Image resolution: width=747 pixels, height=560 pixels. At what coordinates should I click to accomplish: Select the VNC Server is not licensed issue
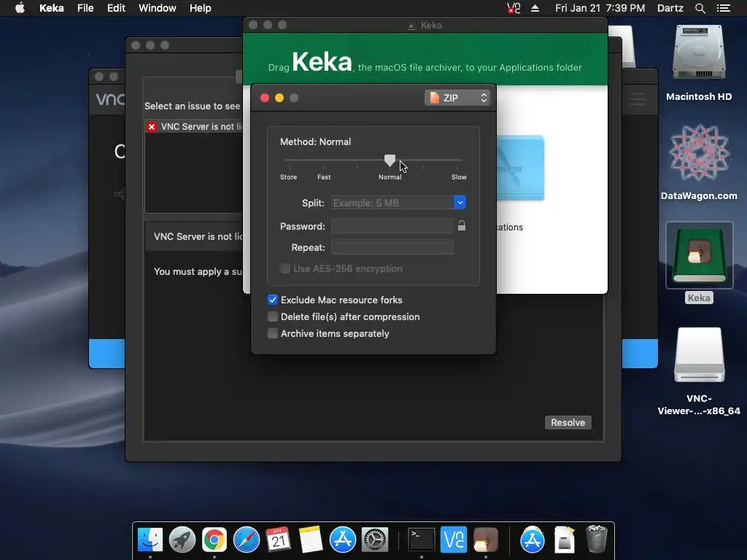[x=194, y=127]
